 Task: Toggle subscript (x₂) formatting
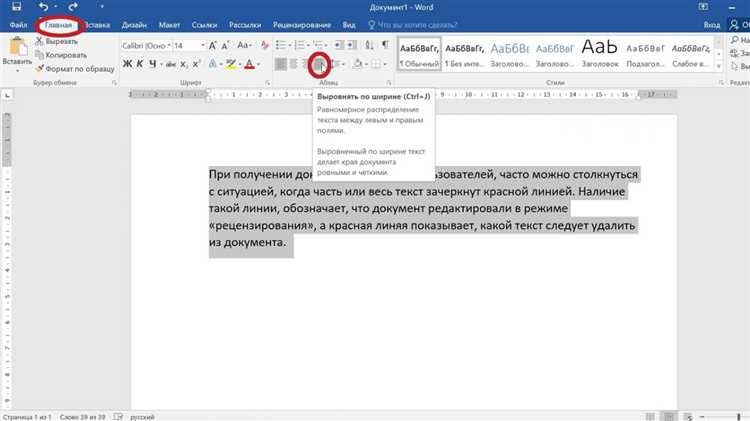184,64
